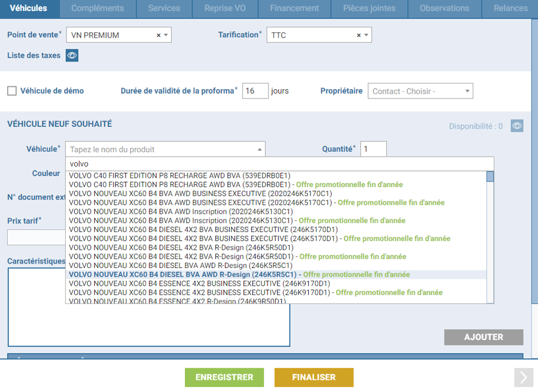The height and width of the screenshot is (392, 538).
Task: Click the proforma validity days field
Action: point(255,91)
